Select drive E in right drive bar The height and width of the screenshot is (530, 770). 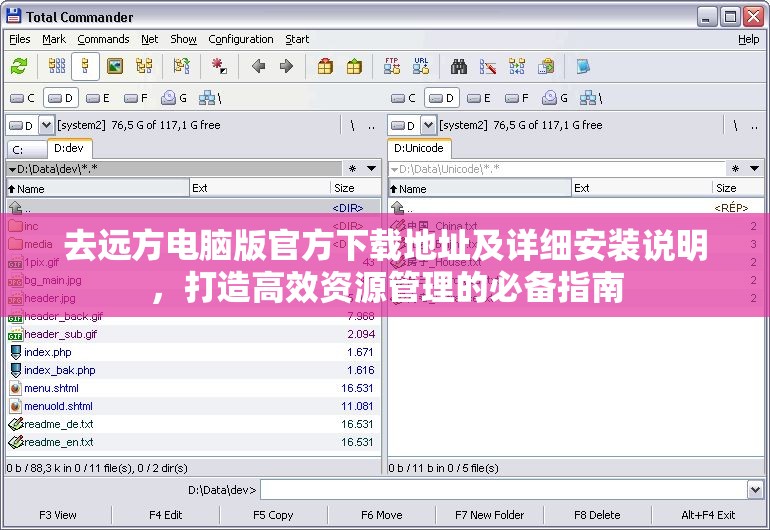(479, 98)
